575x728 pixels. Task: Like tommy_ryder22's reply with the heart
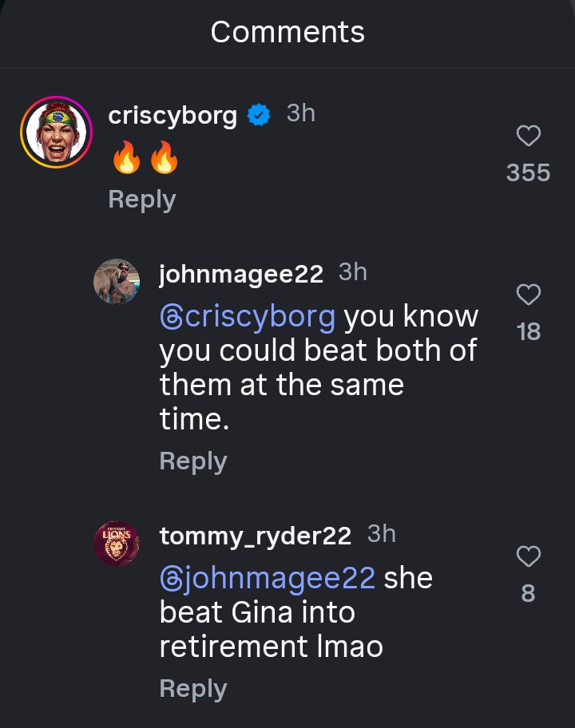[528, 556]
